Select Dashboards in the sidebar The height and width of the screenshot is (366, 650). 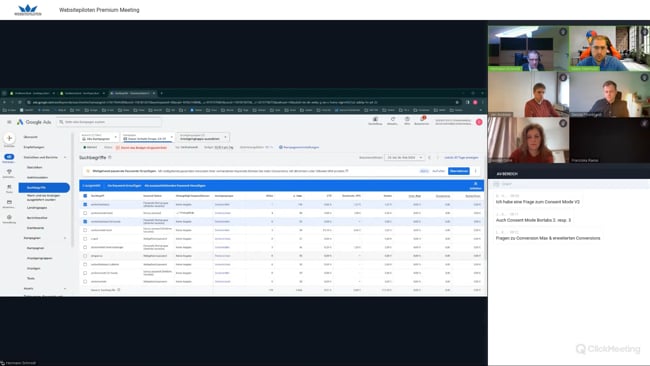tap(35, 228)
